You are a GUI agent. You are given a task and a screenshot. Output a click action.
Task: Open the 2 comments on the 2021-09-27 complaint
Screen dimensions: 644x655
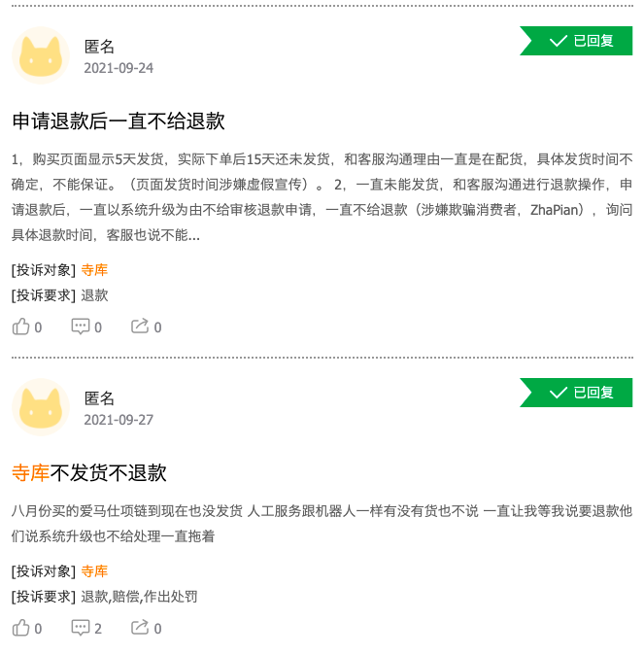(x=86, y=628)
